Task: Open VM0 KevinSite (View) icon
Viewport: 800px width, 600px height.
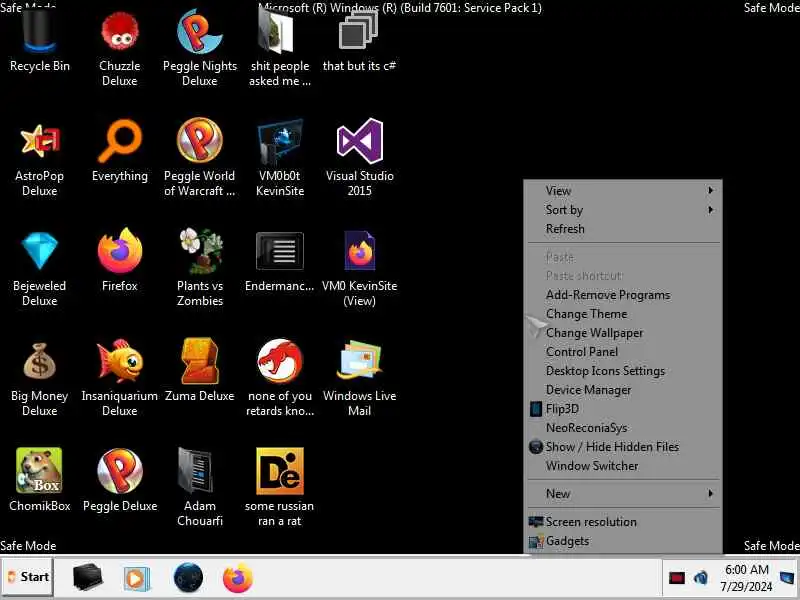Action: tap(359, 268)
